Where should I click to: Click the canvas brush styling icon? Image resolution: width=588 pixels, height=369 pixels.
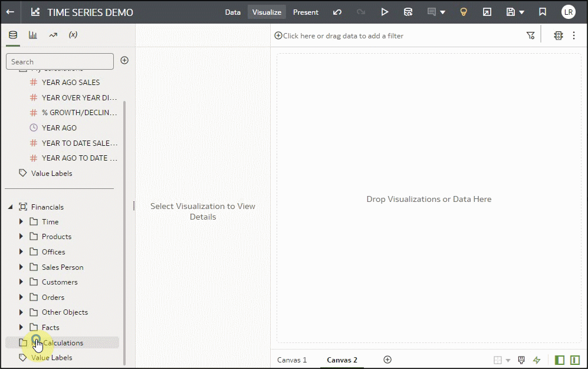[521, 360]
